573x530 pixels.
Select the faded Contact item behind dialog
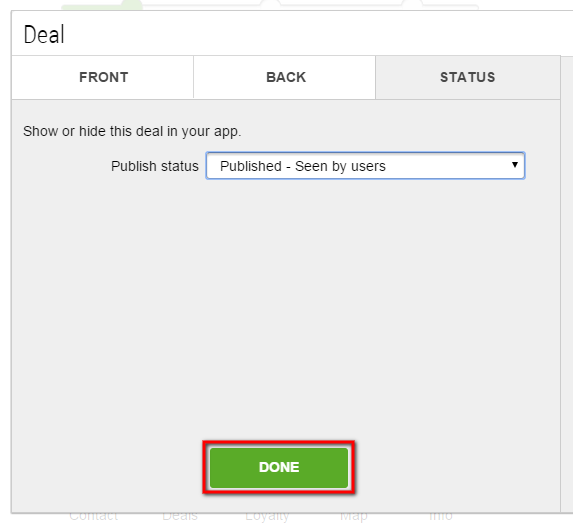click(94, 516)
